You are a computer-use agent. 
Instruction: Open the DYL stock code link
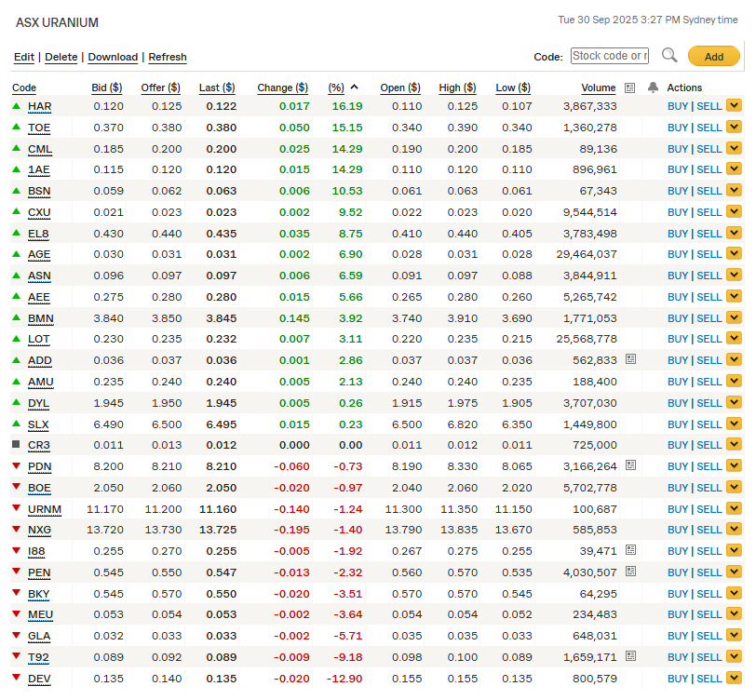[38, 403]
